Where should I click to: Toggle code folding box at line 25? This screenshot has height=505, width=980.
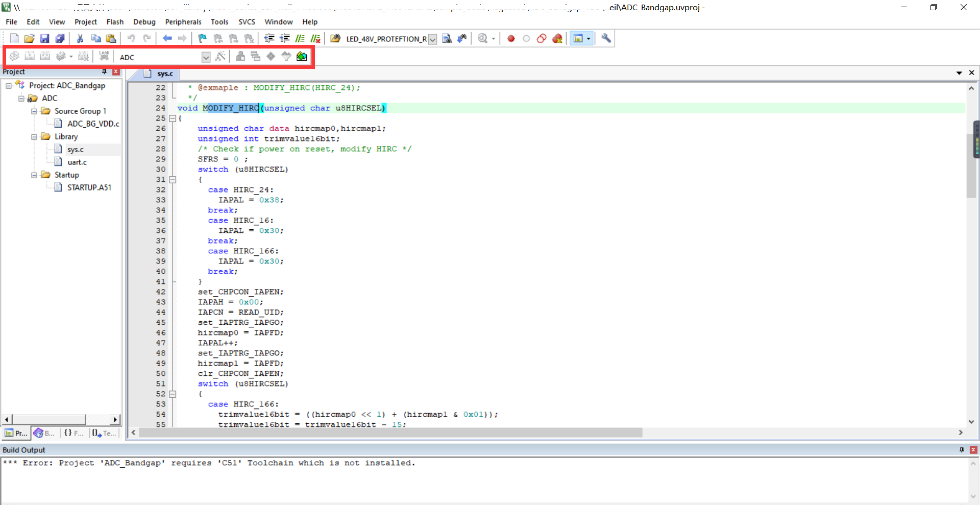[x=173, y=118]
